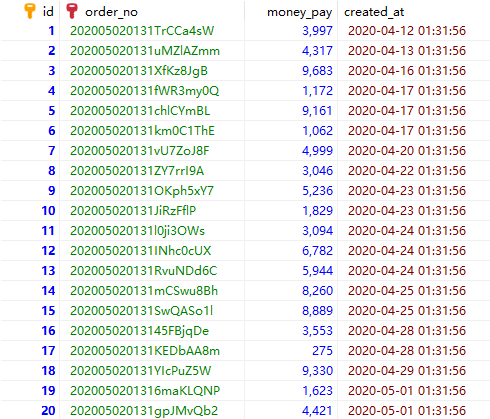The width and height of the screenshot is (490, 419).
Task: Click order number 202005020131OKph5xY7
Action: coord(142,191)
